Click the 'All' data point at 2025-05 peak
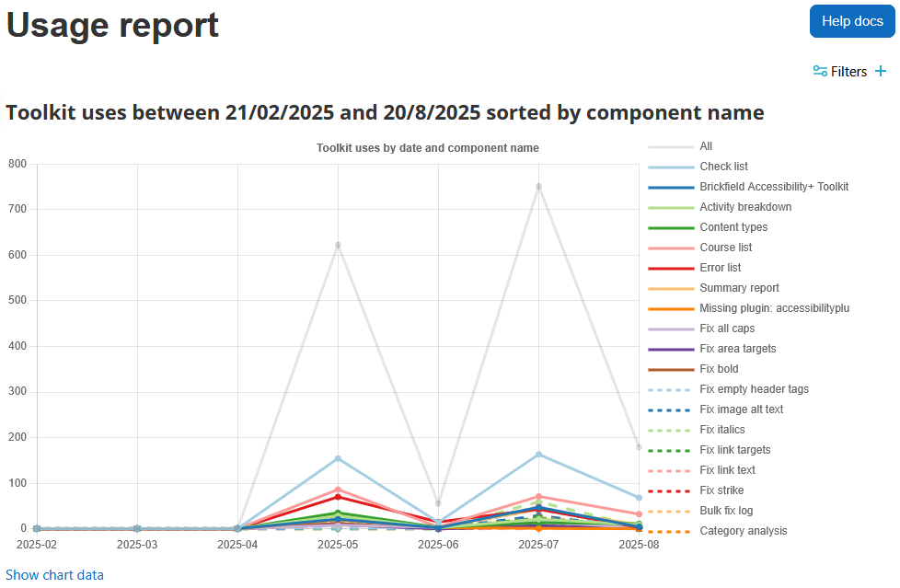This screenshot has width=900, height=588. 338,245
